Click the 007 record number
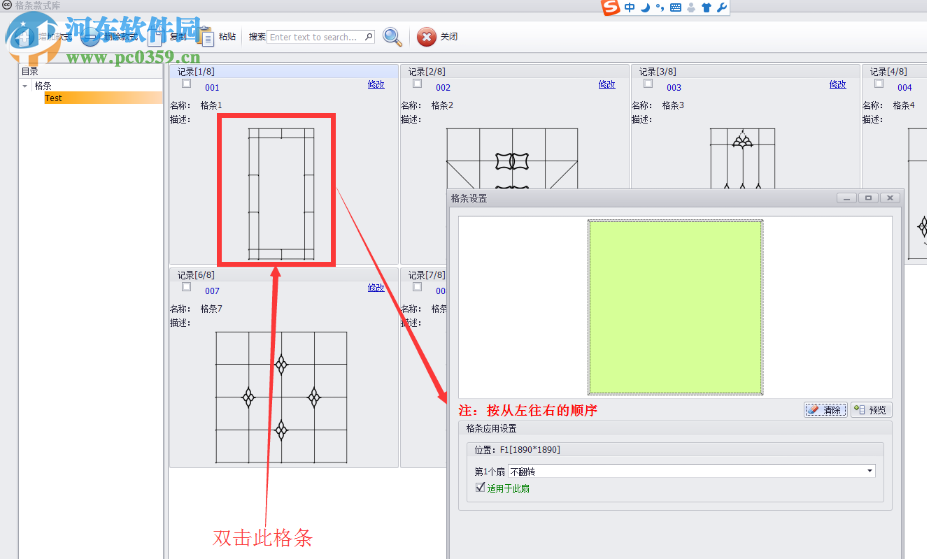Image resolution: width=927 pixels, height=559 pixels. tap(212, 291)
